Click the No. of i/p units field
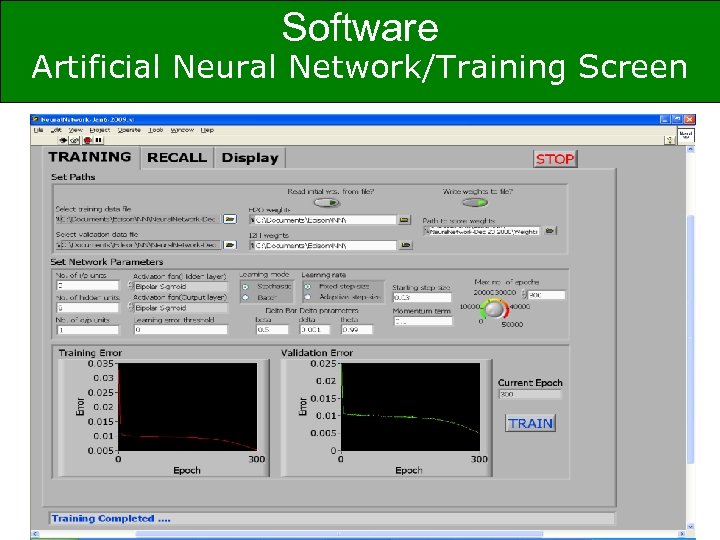This screenshot has width=720, height=540. 88,286
